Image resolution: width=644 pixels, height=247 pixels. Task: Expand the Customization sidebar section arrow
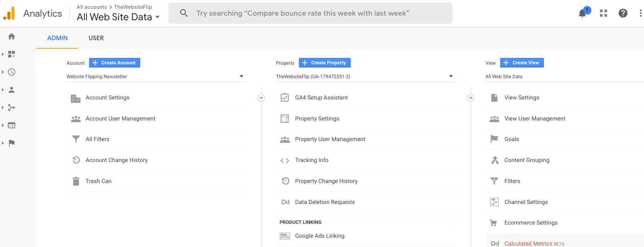tap(3, 54)
